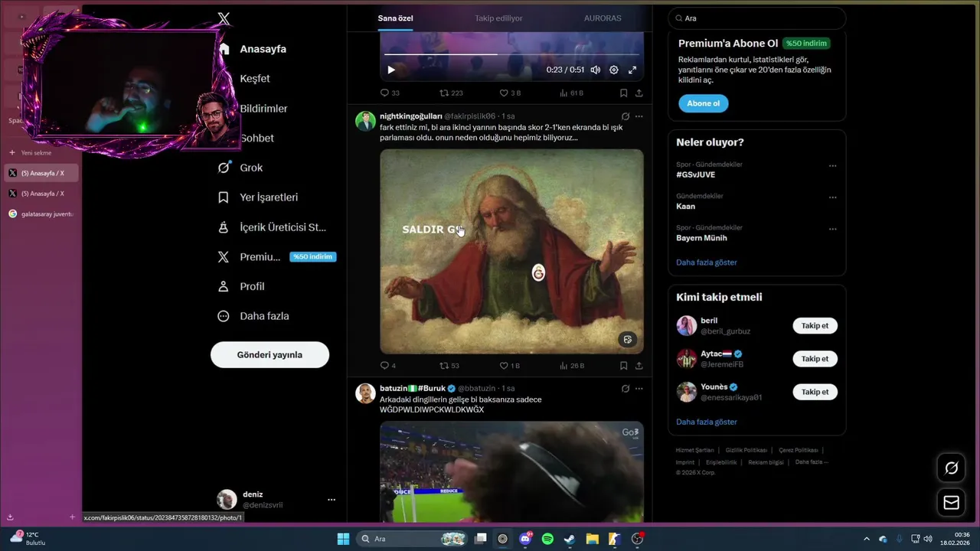Open more options for batuzin post

pos(639,389)
